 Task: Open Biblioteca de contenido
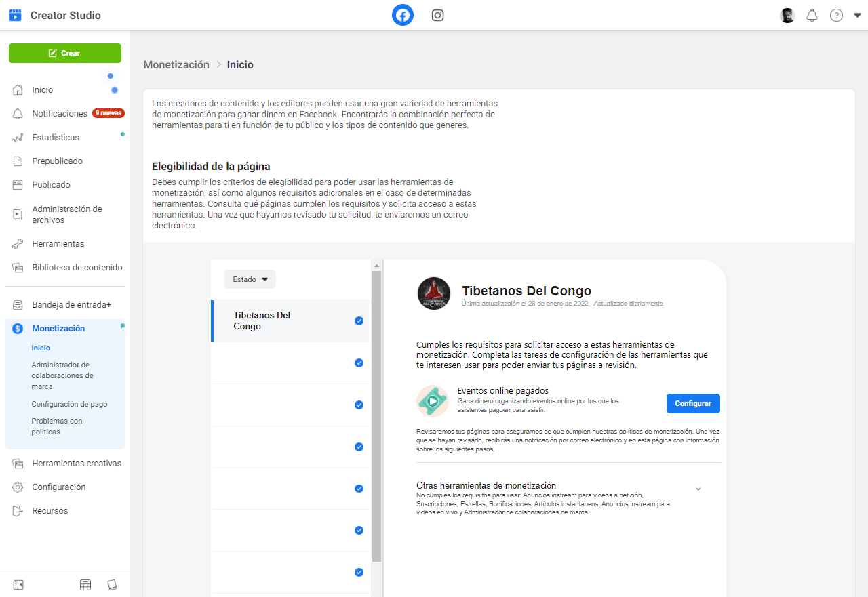[77, 267]
